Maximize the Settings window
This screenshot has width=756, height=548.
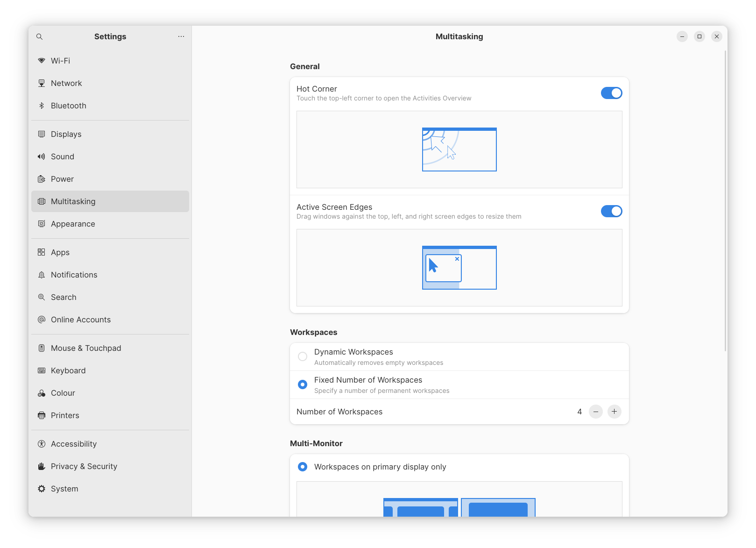pyautogui.click(x=699, y=36)
